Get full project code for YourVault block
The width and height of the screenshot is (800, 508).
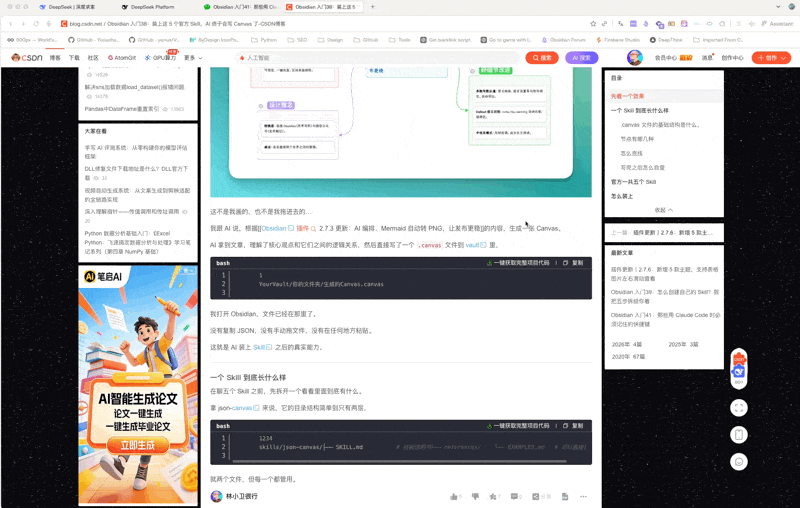point(518,263)
